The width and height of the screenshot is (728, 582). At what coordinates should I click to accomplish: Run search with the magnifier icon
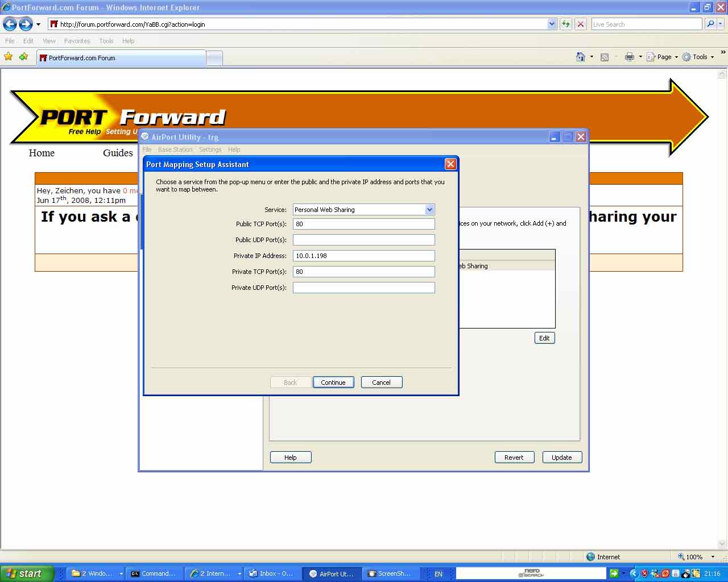710,24
